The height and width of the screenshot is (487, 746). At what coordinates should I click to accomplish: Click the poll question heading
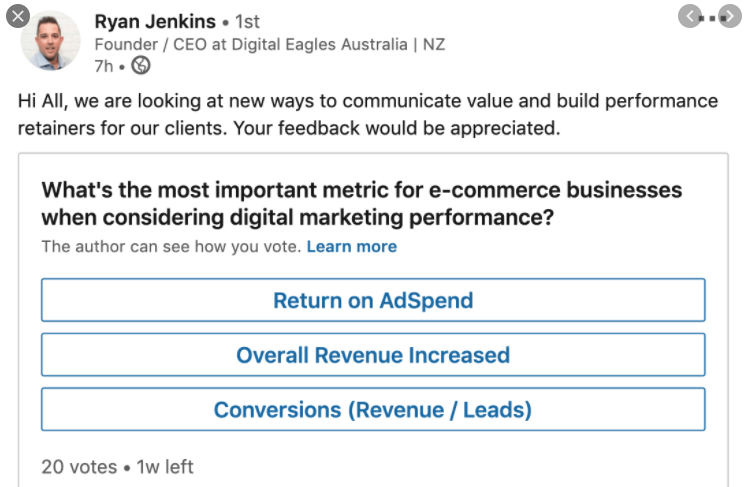point(362,204)
